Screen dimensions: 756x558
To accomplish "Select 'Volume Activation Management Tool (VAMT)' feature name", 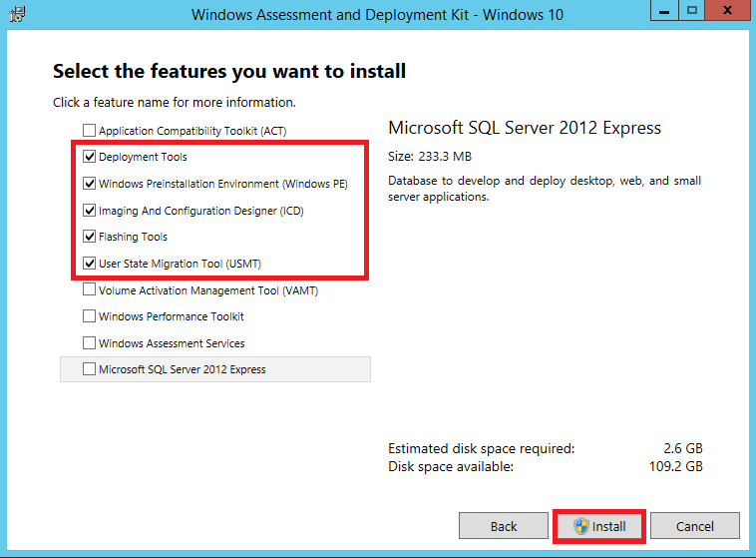I will click(208, 290).
